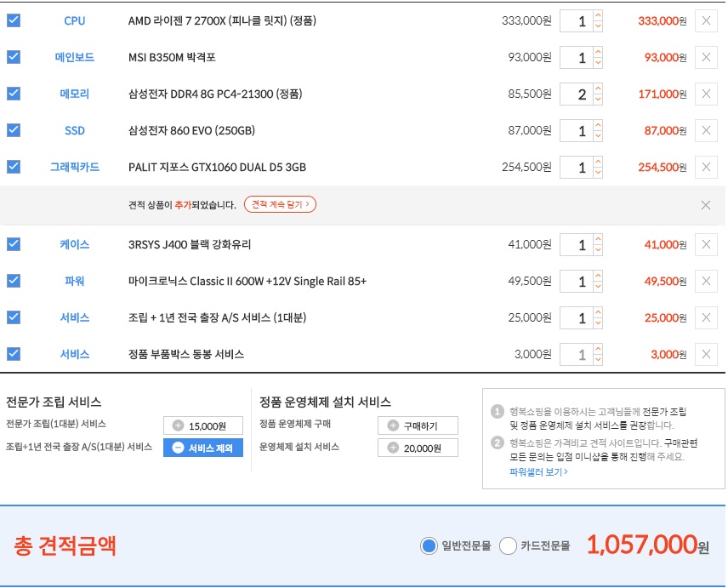Increase the CPU quantity with the up arrow
Viewport: 728px width, 588px height.
tap(598, 15)
